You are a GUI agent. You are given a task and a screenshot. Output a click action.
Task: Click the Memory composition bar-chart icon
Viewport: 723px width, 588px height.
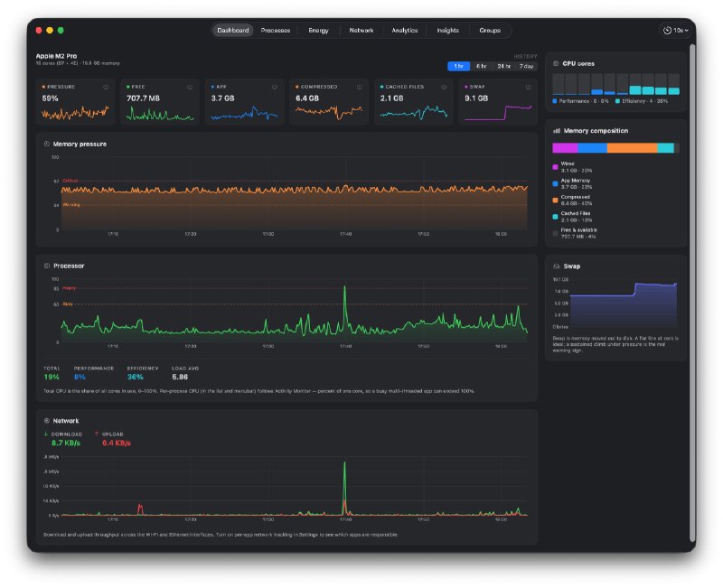coord(557,131)
